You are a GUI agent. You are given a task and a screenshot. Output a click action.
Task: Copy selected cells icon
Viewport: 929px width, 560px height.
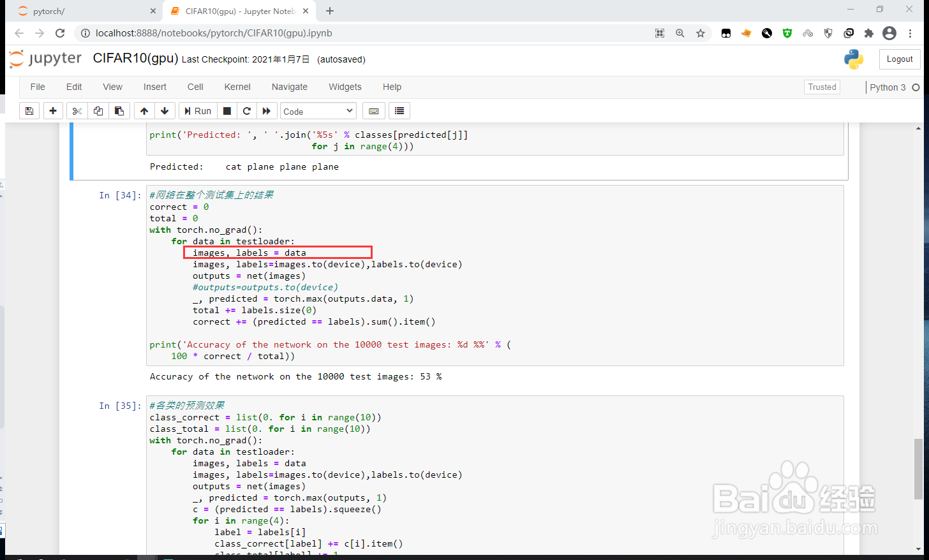[x=98, y=111]
